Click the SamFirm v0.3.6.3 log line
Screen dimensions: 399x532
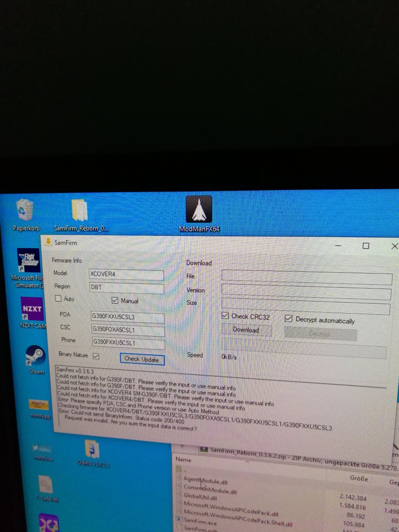tap(75, 370)
